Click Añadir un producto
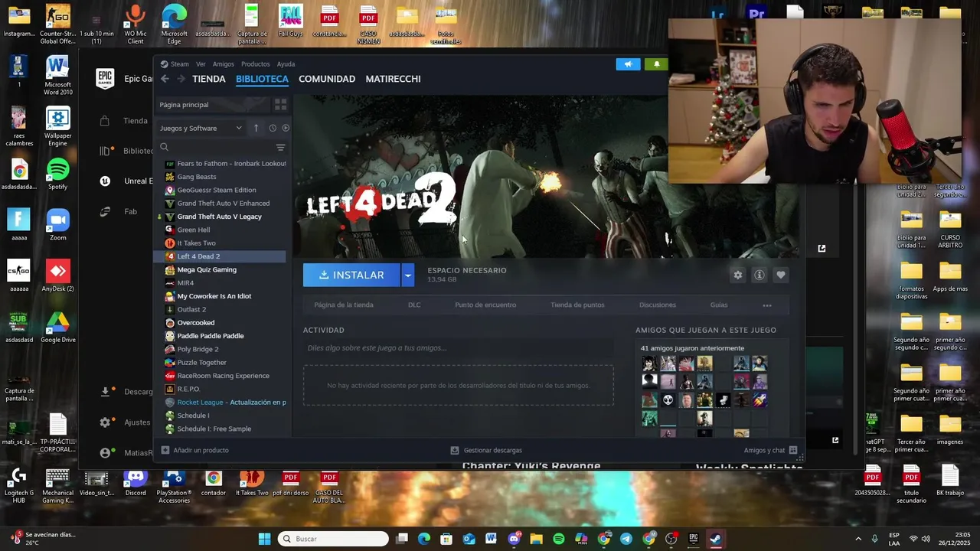Viewport: 980px width, 551px height. [x=194, y=450]
